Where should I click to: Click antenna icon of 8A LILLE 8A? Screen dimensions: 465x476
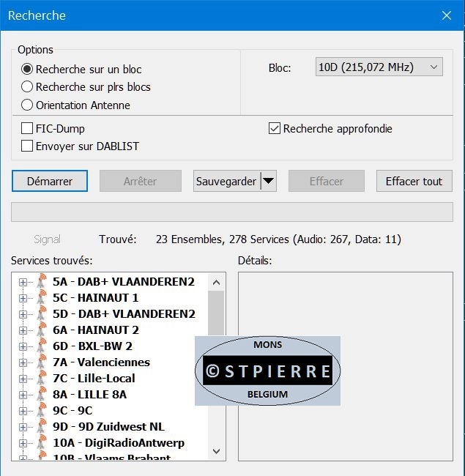pos(42,393)
